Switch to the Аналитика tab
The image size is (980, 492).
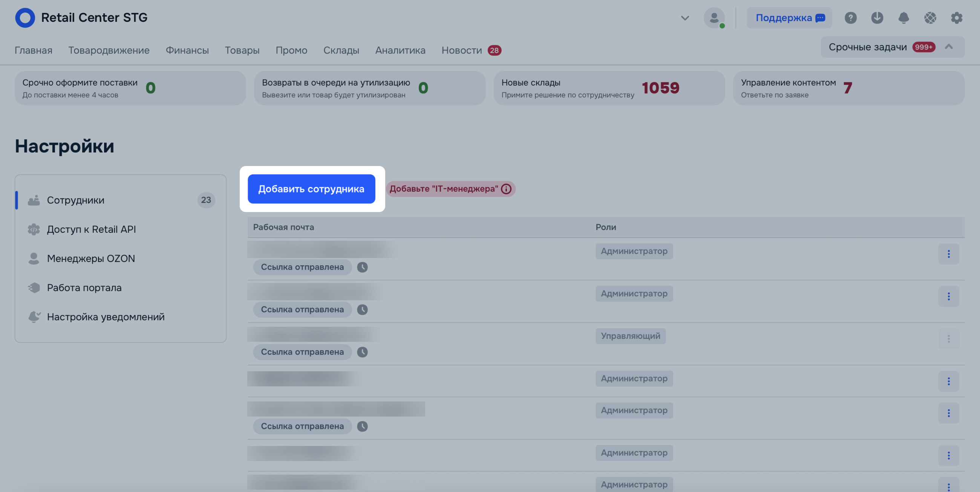400,50
